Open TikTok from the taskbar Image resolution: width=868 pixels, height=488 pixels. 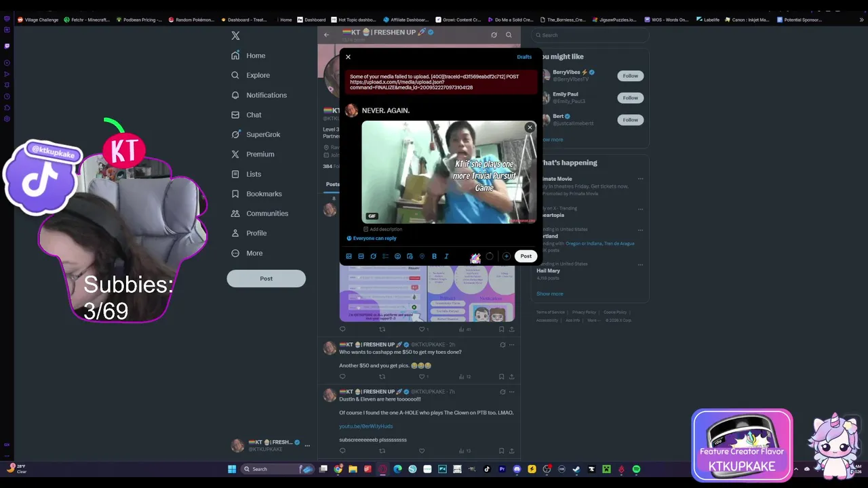pos(487,469)
